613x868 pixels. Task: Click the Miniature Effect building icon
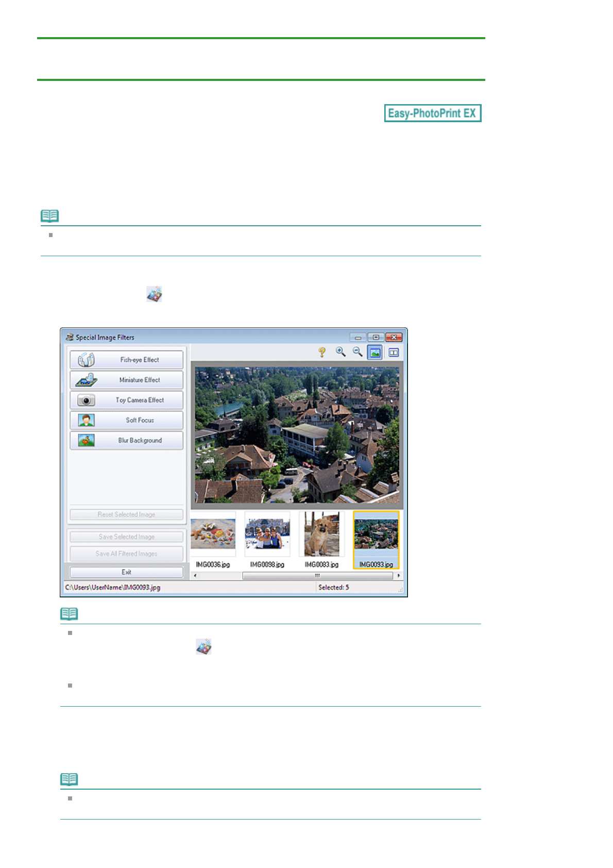(x=86, y=380)
